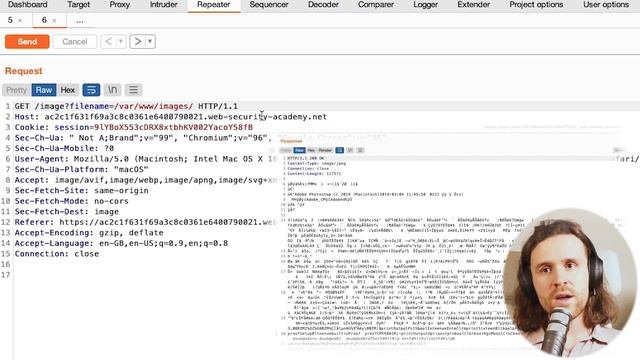The image size is (640, 360).
Task: Open the User options tab
Action: tap(606, 5)
